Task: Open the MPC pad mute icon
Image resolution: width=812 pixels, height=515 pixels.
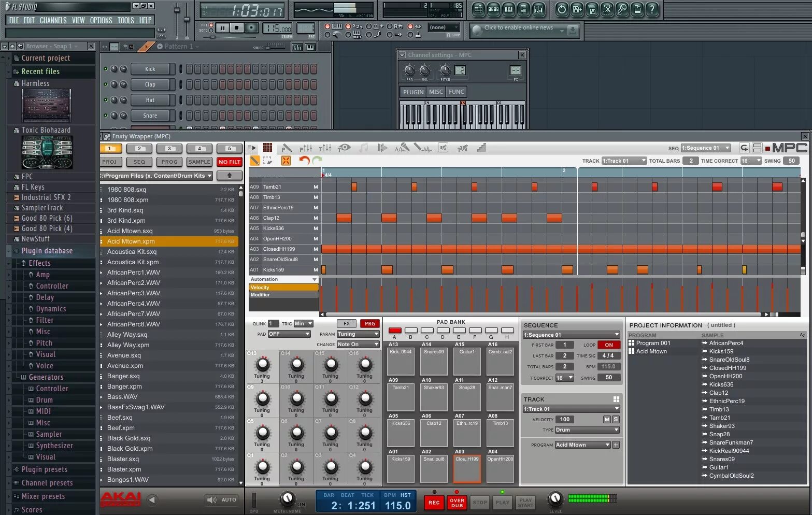Action: (x=443, y=148)
